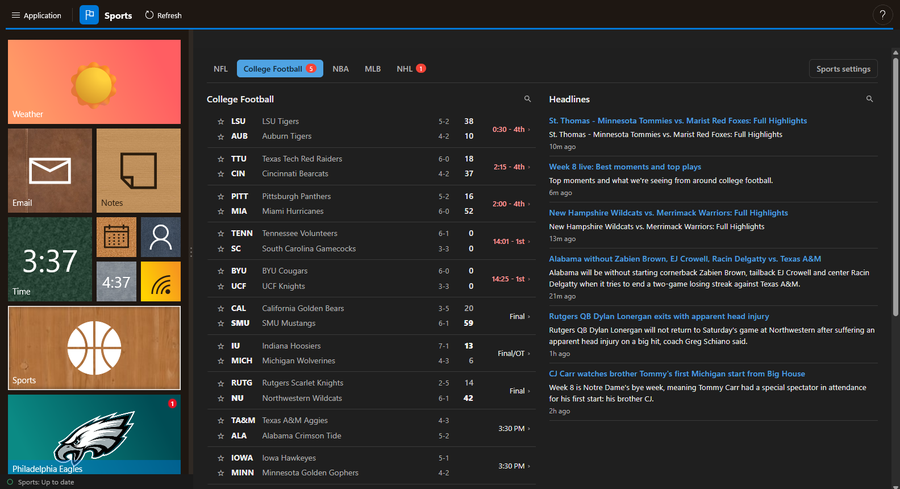
Task: Star the BYU Cougars
Action: pyautogui.click(x=220, y=271)
